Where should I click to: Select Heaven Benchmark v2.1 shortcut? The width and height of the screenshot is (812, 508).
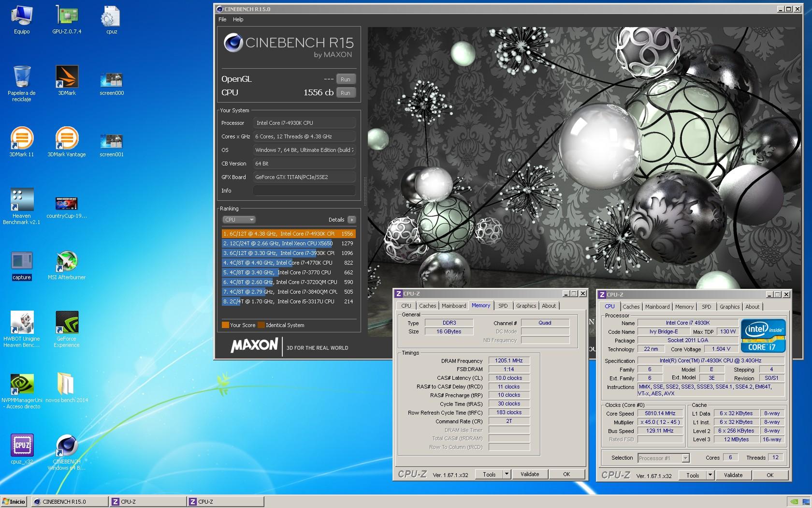[x=22, y=207]
